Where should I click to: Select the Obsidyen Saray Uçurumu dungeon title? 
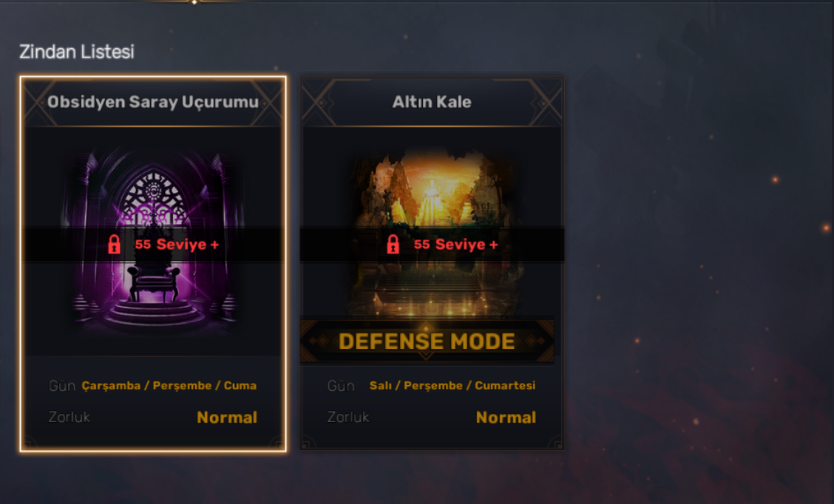(x=153, y=101)
